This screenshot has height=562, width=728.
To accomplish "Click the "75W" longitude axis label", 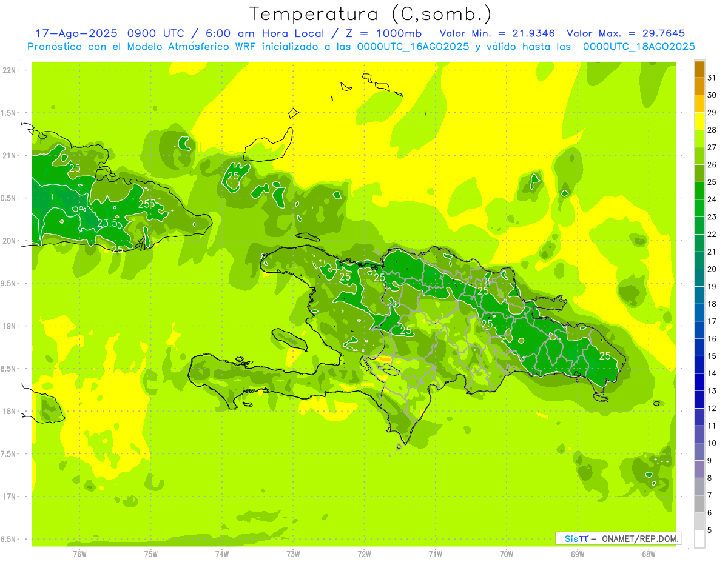I will (x=151, y=554).
